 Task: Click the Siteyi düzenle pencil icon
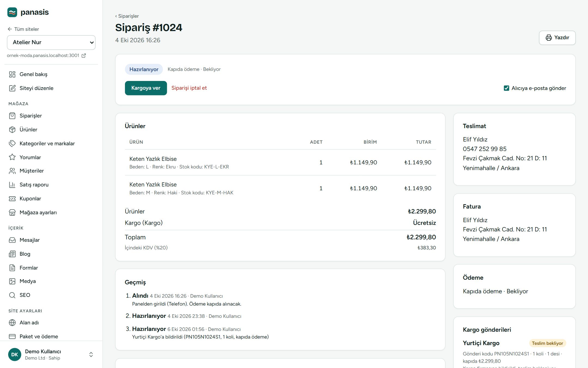pyautogui.click(x=12, y=88)
